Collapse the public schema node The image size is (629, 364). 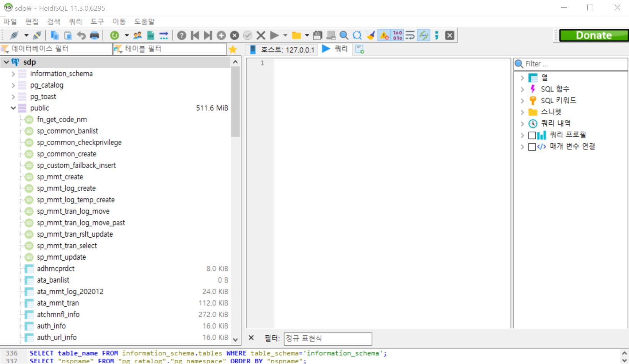point(13,108)
